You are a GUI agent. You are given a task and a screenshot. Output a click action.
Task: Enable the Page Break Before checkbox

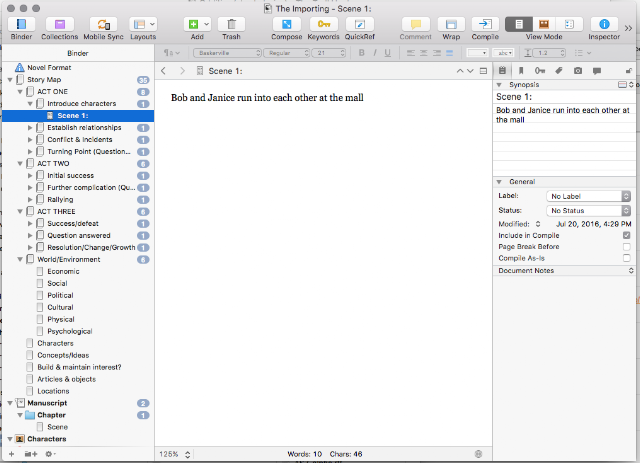click(627, 247)
